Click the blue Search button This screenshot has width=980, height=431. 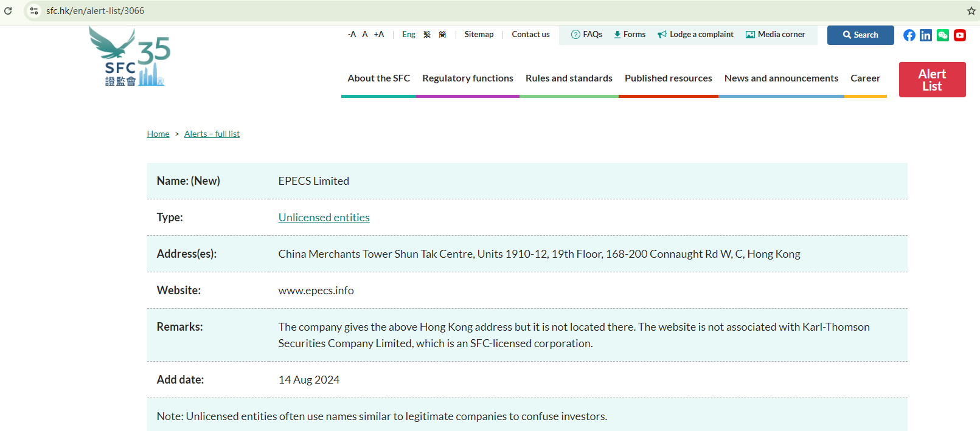tap(860, 35)
